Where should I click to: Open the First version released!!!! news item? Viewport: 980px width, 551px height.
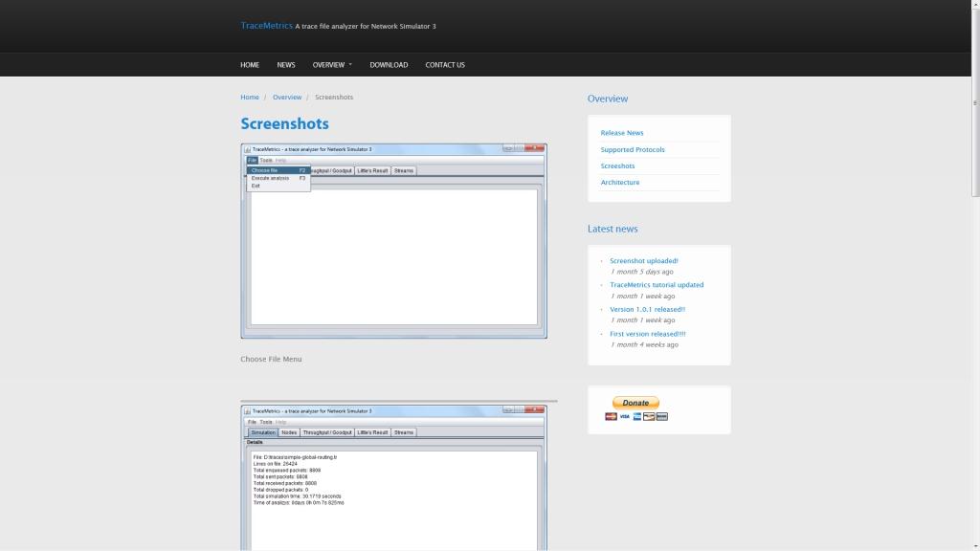click(x=648, y=334)
